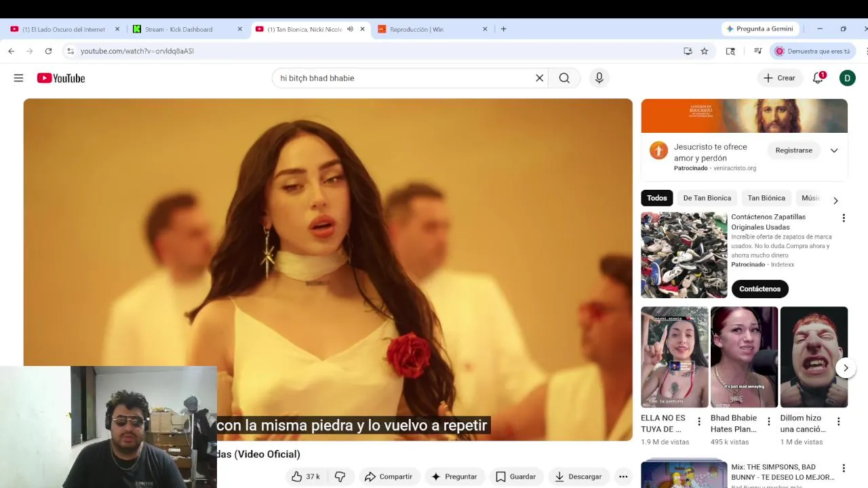Open options for Mix: THE SIMPSONS video
Image resolution: width=868 pixels, height=488 pixels.
click(844, 468)
